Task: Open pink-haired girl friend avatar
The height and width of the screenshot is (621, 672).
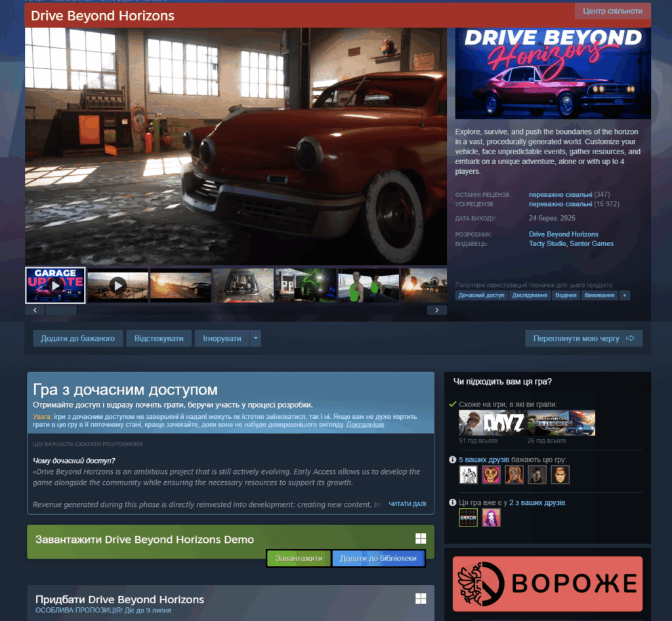Action: 491,518
